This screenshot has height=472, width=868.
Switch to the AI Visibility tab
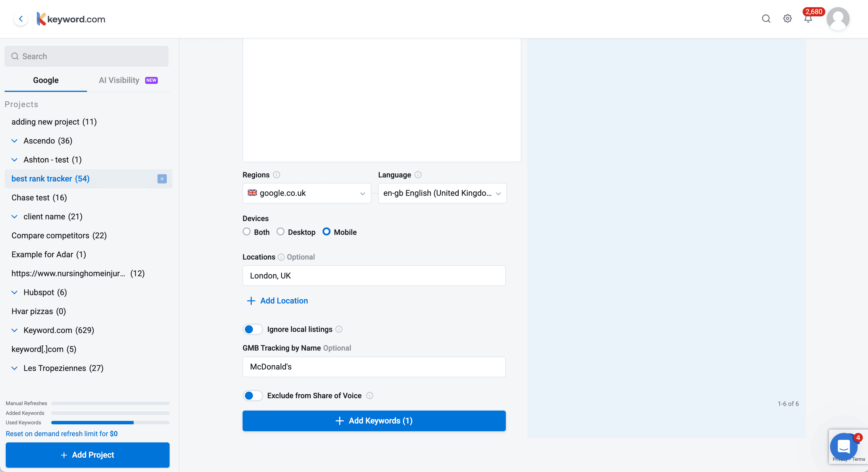pyautogui.click(x=128, y=80)
